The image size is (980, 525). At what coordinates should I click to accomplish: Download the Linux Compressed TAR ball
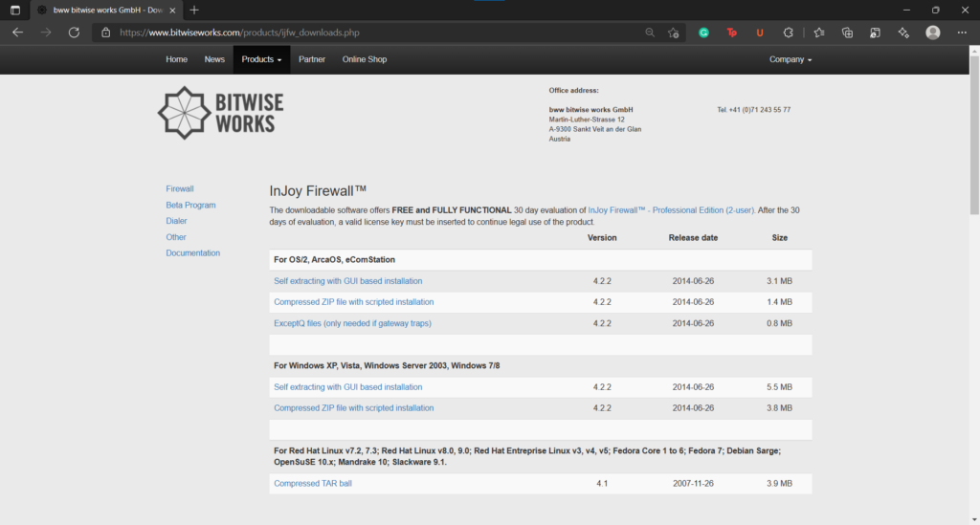313,483
